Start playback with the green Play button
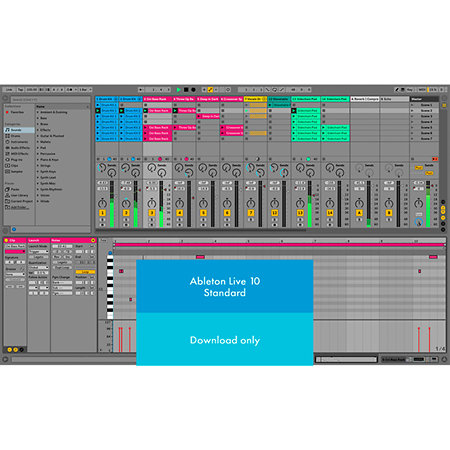 (x=179, y=90)
